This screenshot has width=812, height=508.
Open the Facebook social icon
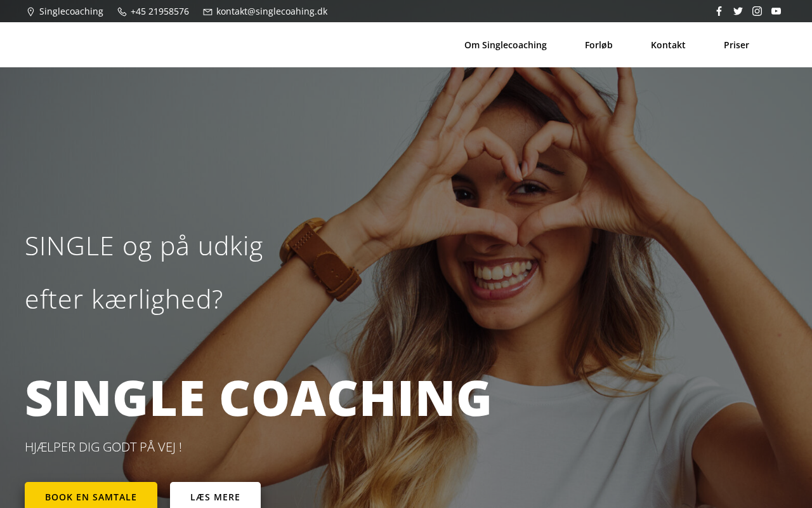point(719,11)
